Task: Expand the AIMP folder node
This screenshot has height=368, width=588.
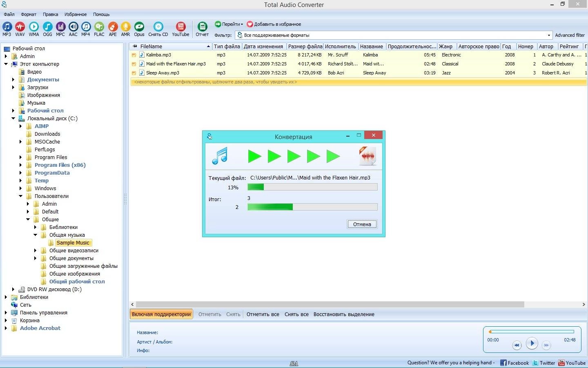Action: pyautogui.click(x=21, y=126)
